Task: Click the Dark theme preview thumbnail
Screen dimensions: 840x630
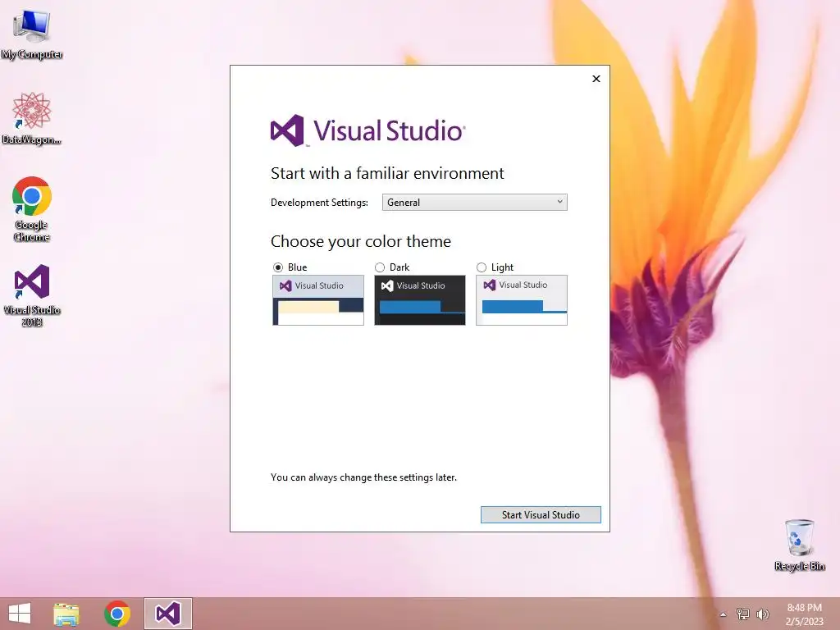Action: pos(420,300)
